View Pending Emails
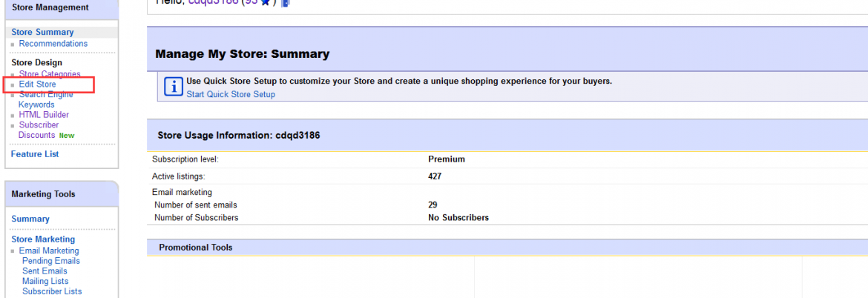Screen dimensions: 868x298 51,261
